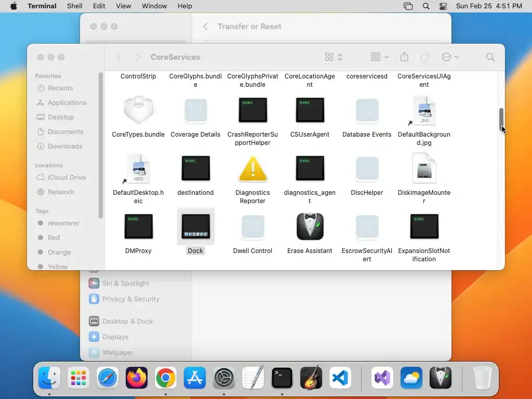
Task: Select DefaultBackground.jpg file
Action: pos(424,111)
